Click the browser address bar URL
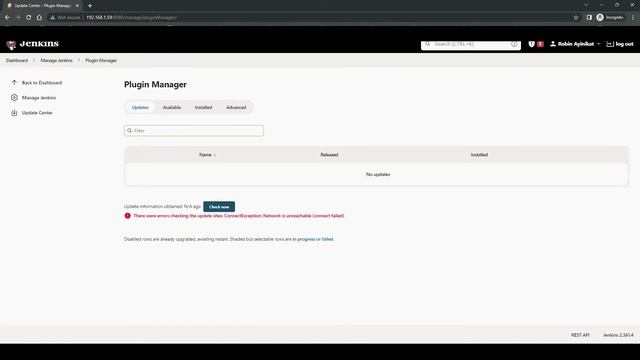 point(131,18)
